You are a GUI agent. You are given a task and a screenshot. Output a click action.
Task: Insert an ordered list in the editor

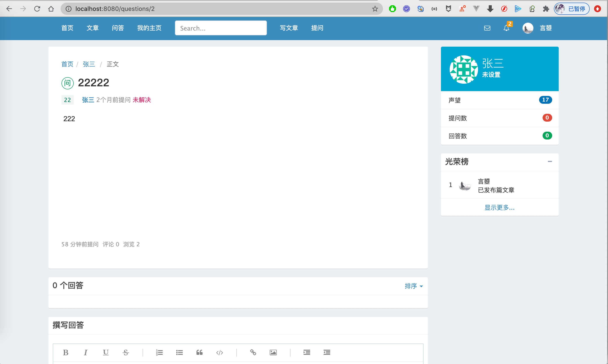click(x=159, y=352)
